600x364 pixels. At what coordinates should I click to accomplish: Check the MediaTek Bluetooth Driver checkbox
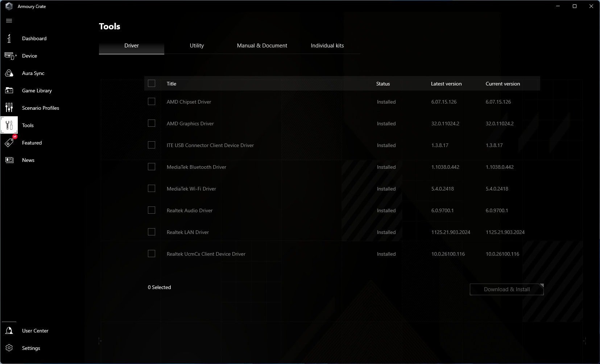click(x=152, y=167)
